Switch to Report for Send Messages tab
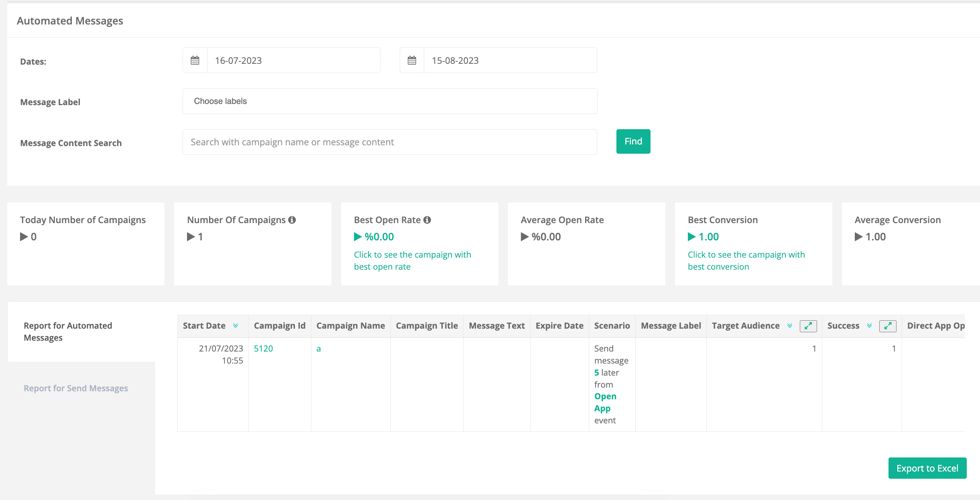The height and width of the screenshot is (500, 980). click(76, 388)
